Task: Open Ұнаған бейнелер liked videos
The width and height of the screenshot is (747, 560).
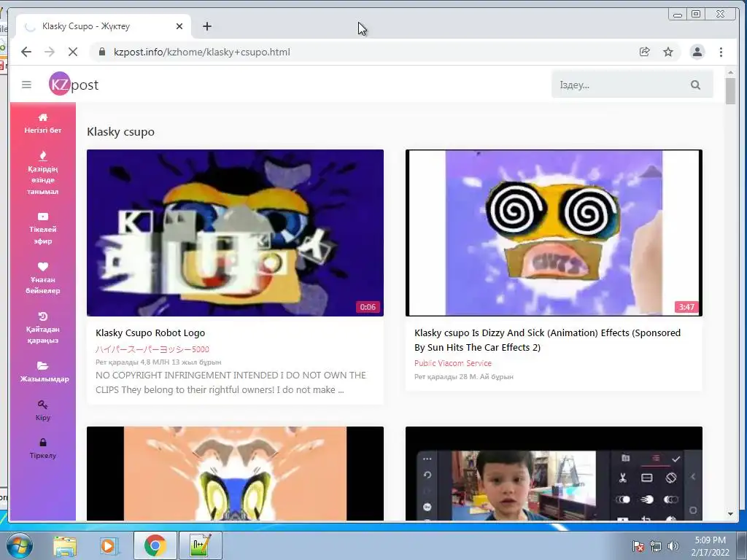Action: pos(43,278)
